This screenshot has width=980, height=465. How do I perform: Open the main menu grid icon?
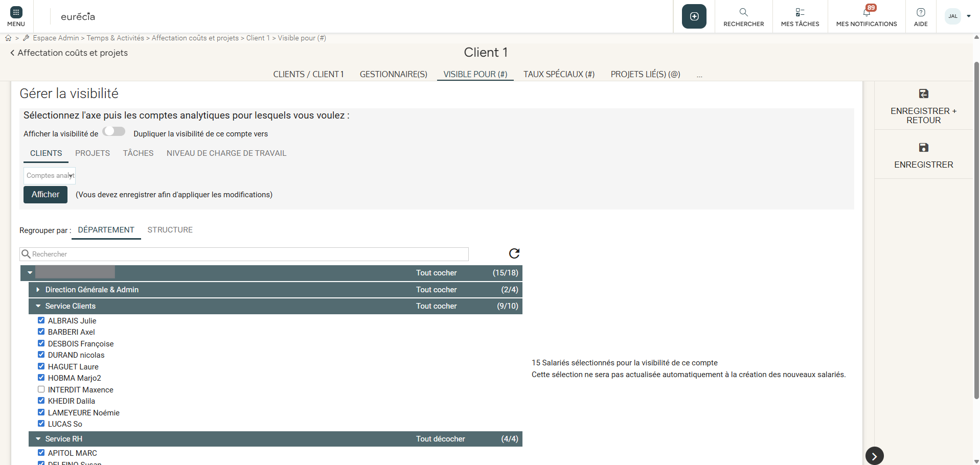[16, 13]
